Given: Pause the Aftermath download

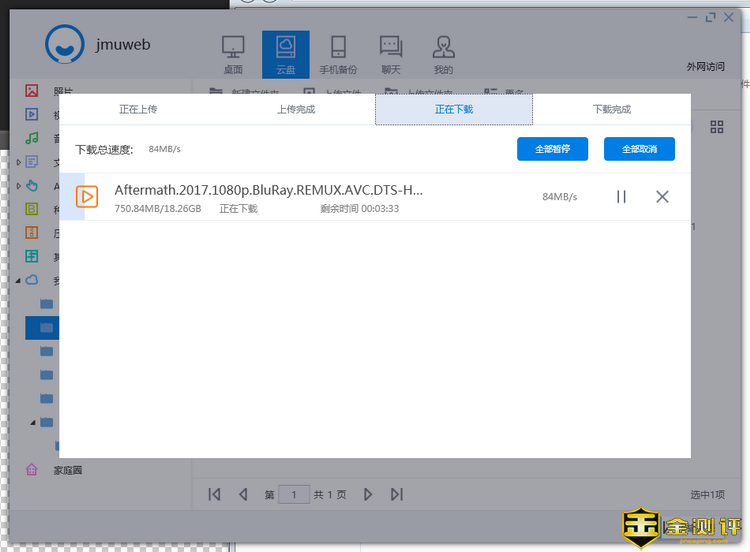Looking at the screenshot, I should coord(621,197).
